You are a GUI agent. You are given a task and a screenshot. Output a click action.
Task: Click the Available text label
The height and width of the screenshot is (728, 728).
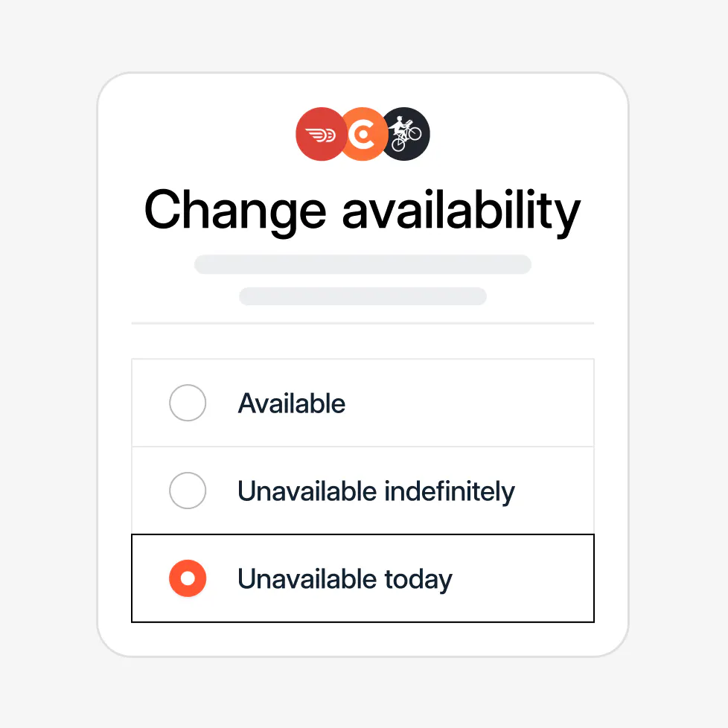pyautogui.click(x=291, y=403)
